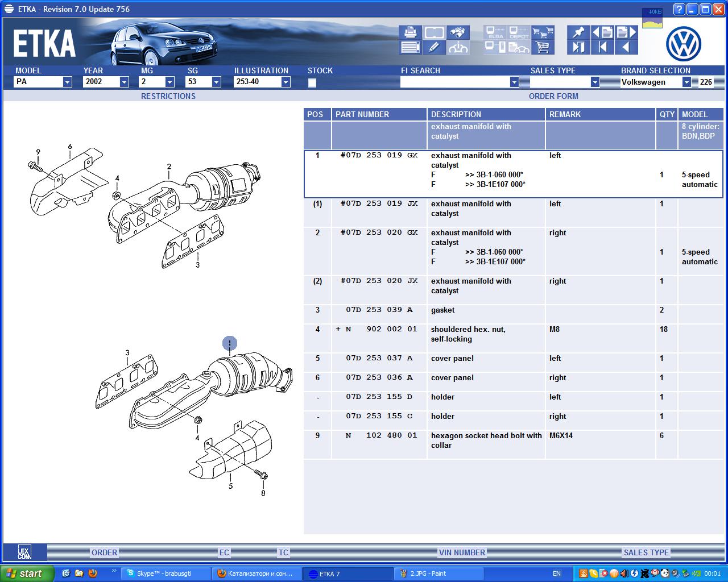Click inside the FI SEARCH field
This screenshot has height=582, width=728.
(455, 82)
